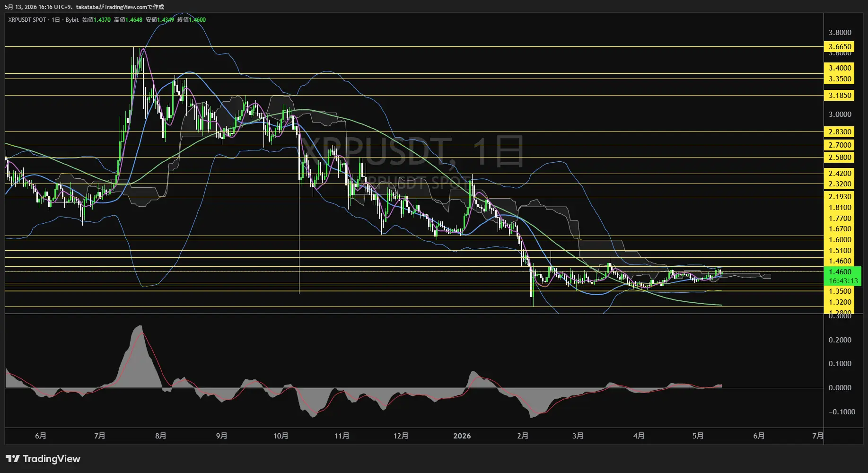Click the 1.6700 price level label

click(x=840, y=229)
